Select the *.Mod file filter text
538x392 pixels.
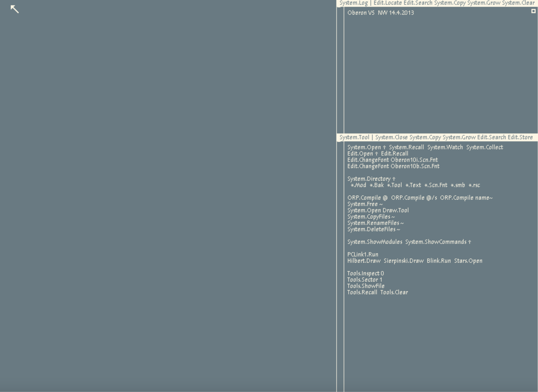point(358,185)
